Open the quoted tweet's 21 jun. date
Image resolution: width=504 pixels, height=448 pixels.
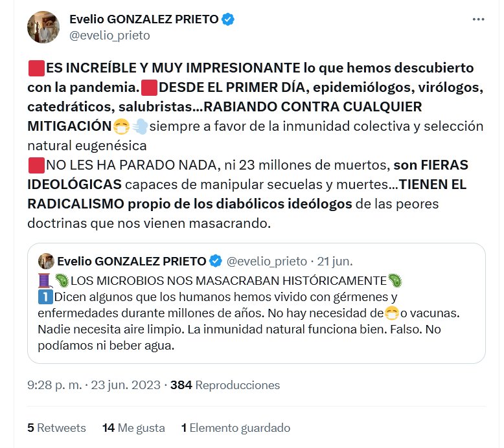(x=335, y=262)
